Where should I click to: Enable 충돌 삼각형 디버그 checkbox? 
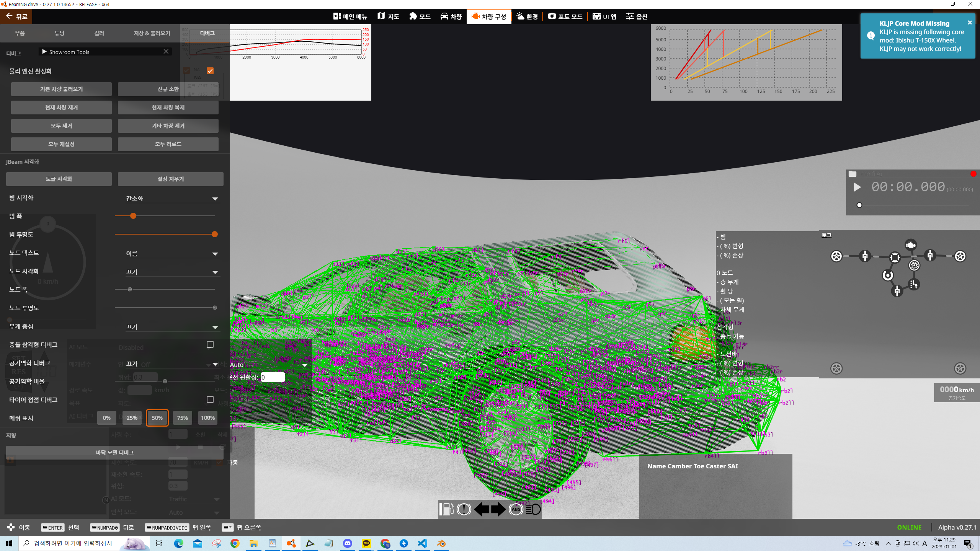pyautogui.click(x=210, y=345)
